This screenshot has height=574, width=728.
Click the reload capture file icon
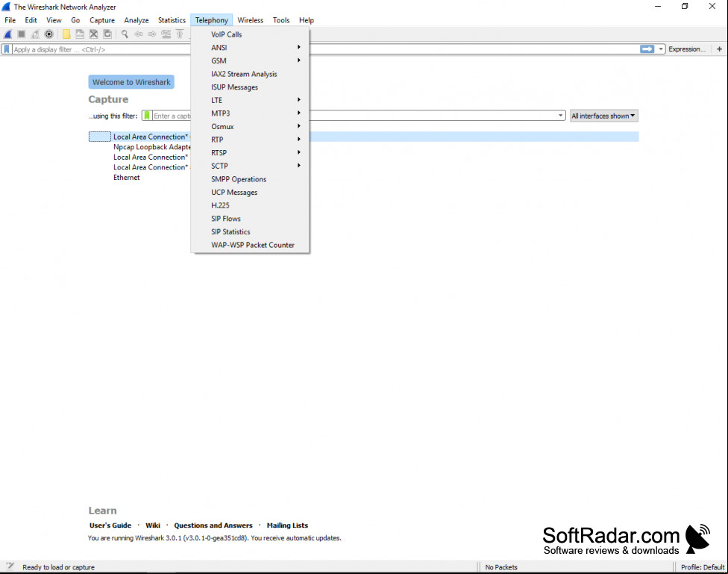coord(107,34)
